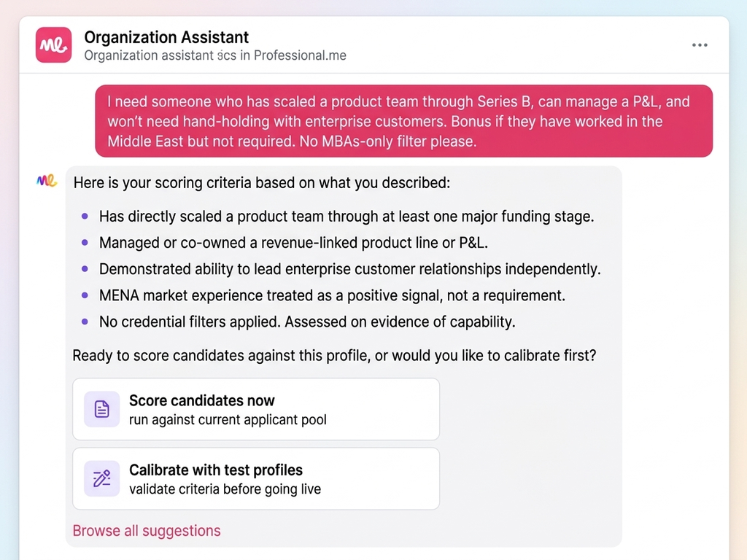The image size is (747, 560).
Task: Open the three-dot more options menu
Action: pyautogui.click(x=699, y=45)
